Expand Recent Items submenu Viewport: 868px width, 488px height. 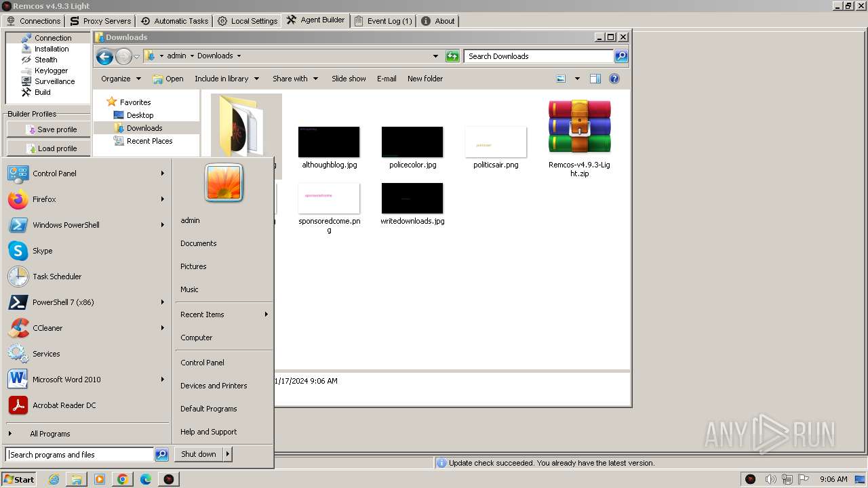(224, 314)
